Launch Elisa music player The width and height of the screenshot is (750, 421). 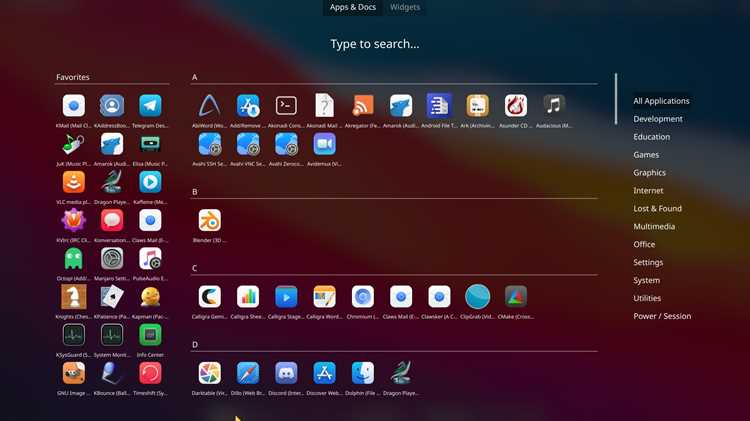coord(150,144)
